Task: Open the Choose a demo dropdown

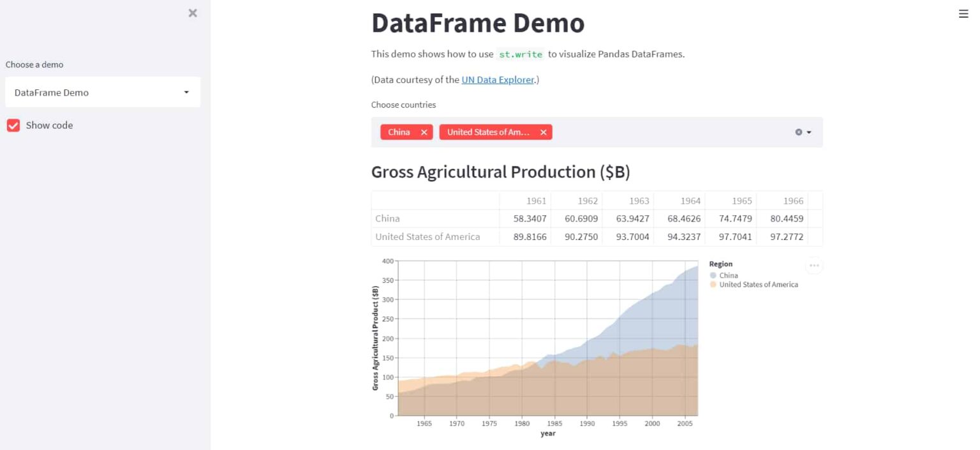Action: click(102, 93)
